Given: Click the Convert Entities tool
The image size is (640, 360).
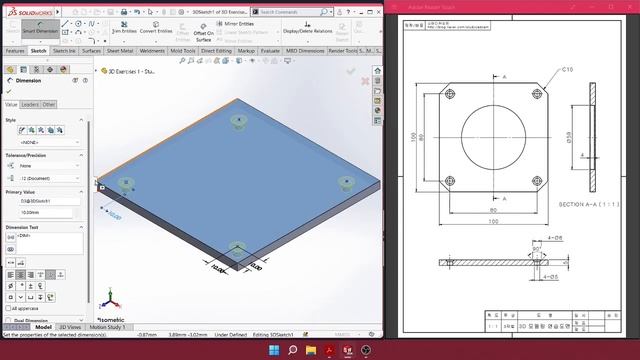Looking at the screenshot, I should click(x=156, y=27).
